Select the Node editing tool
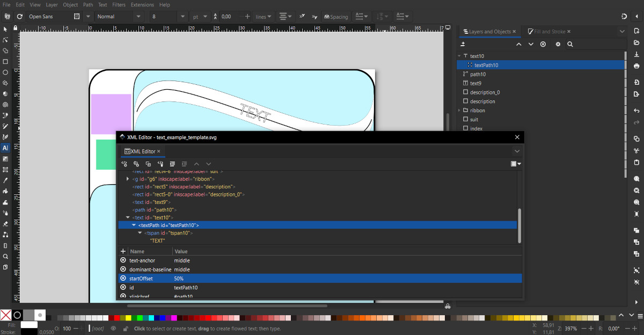The height and width of the screenshot is (335, 644). 5,40
